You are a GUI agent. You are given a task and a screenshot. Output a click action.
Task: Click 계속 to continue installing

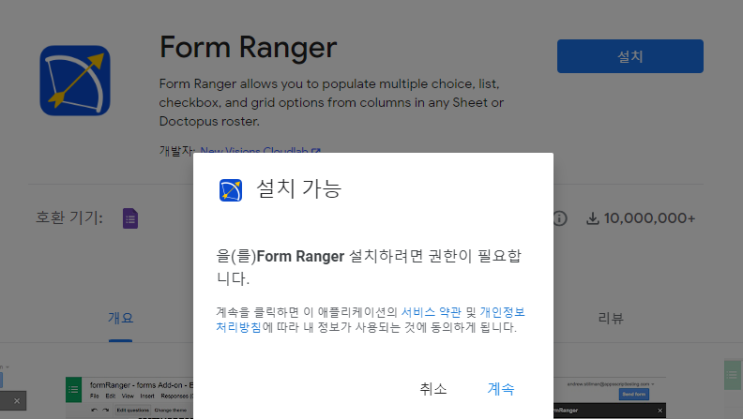click(501, 389)
